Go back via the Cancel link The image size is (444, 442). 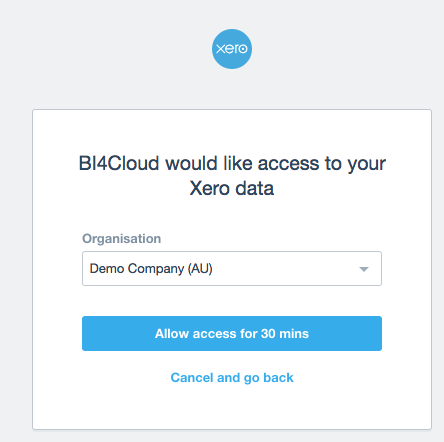[232, 378]
